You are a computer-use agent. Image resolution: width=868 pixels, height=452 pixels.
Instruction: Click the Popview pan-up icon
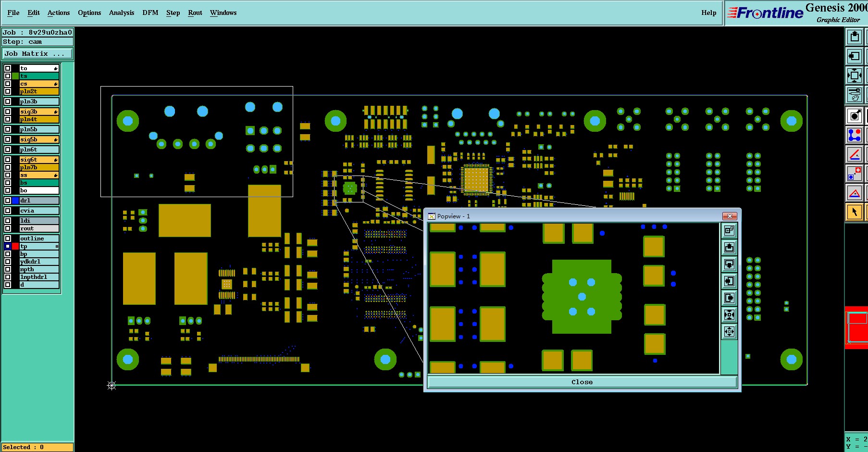tap(729, 248)
